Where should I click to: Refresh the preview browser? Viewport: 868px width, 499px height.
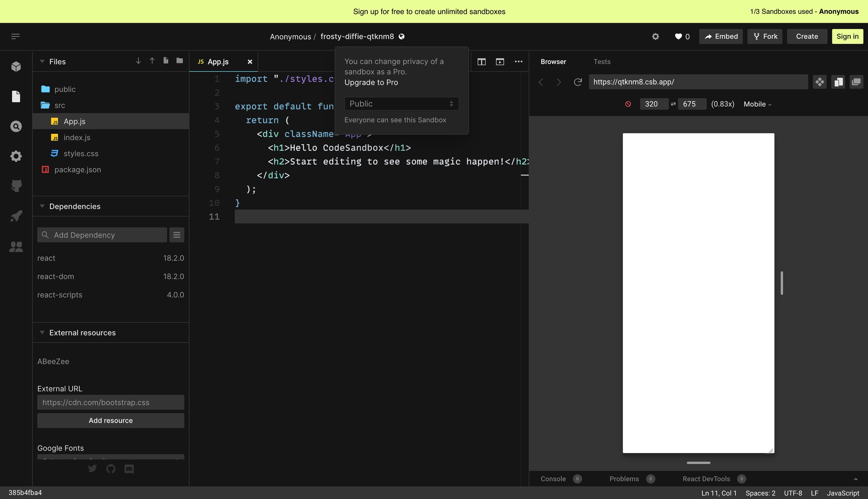coord(578,82)
